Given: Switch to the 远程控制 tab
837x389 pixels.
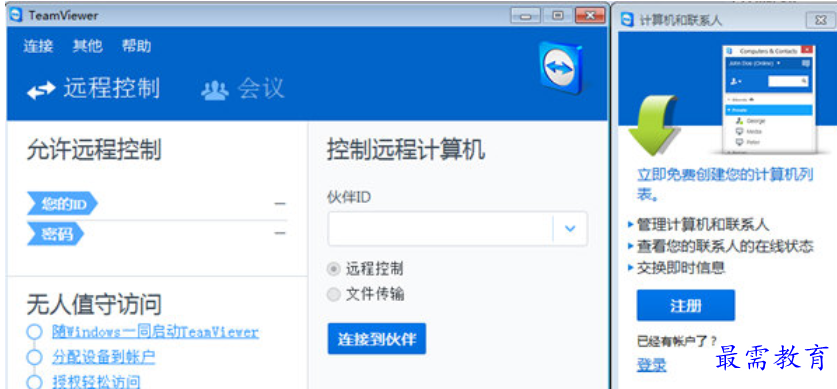Looking at the screenshot, I should coord(93,89).
